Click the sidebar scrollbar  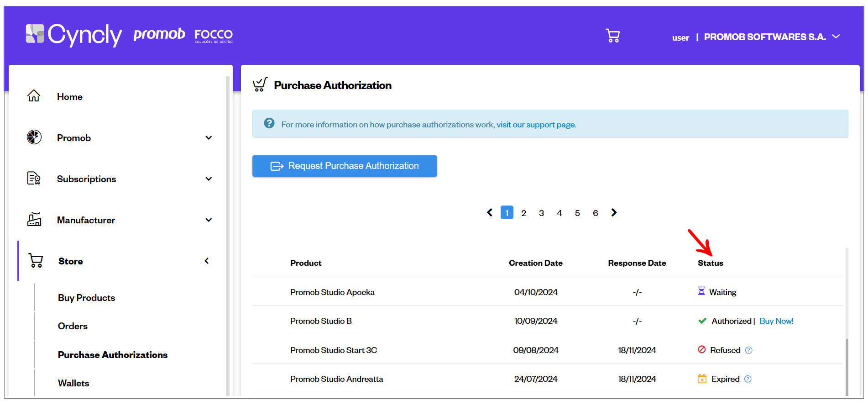(228, 235)
